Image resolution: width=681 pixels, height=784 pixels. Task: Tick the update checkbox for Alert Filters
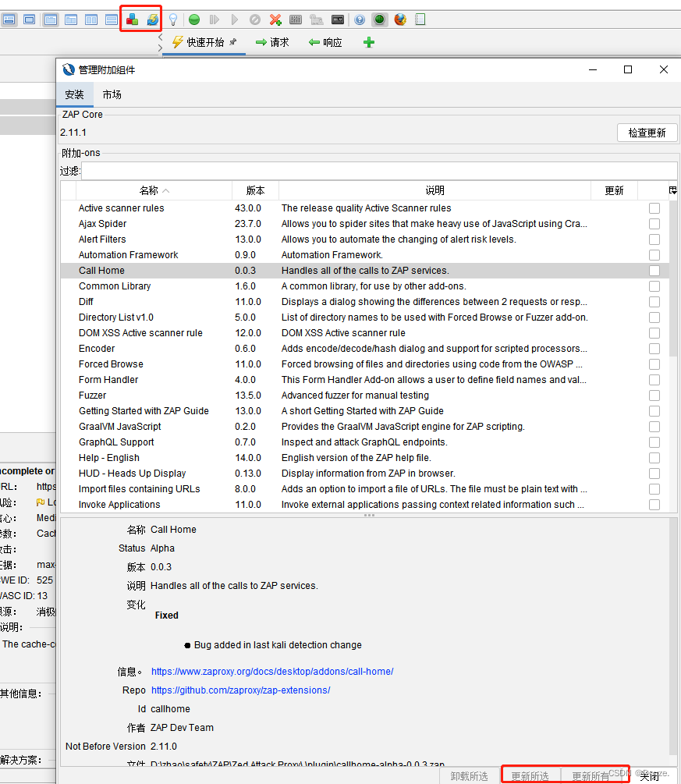(x=654, y=239)
